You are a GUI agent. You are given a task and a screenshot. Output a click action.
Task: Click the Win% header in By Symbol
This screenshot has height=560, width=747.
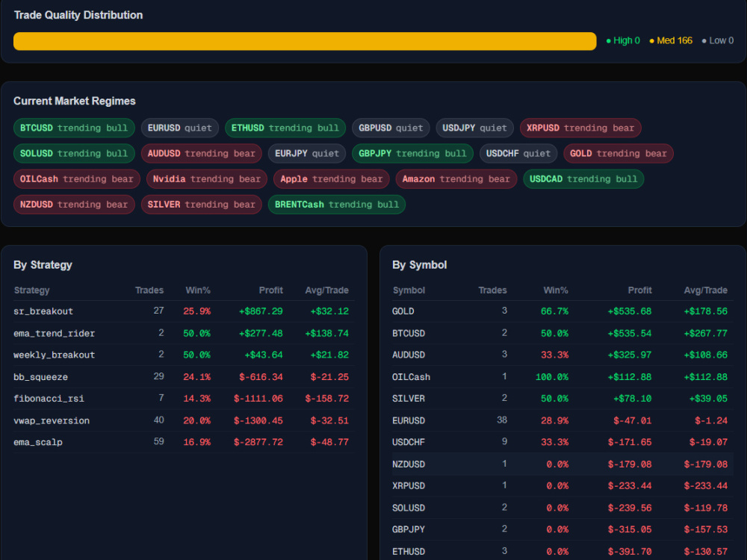[556, 290]
